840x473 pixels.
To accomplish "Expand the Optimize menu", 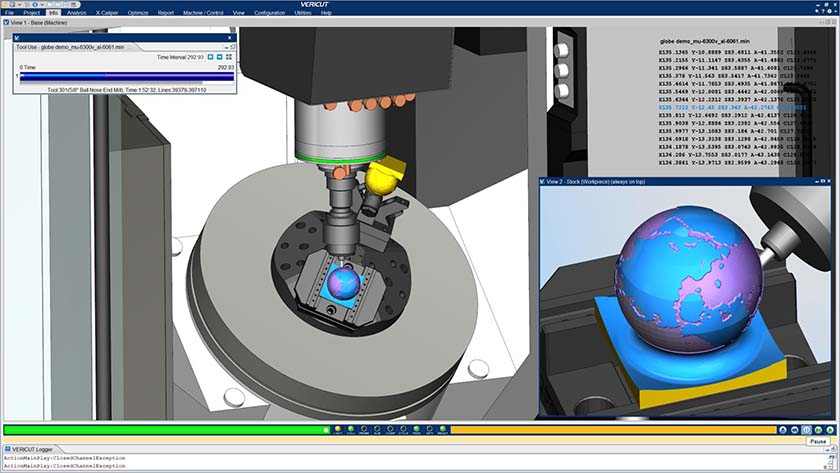I will point(138,13).
